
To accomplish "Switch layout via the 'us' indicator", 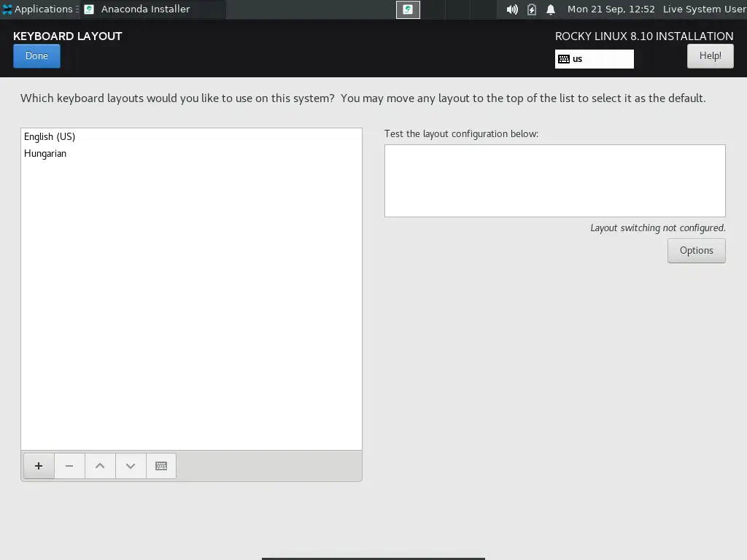I will coord(594,59).
